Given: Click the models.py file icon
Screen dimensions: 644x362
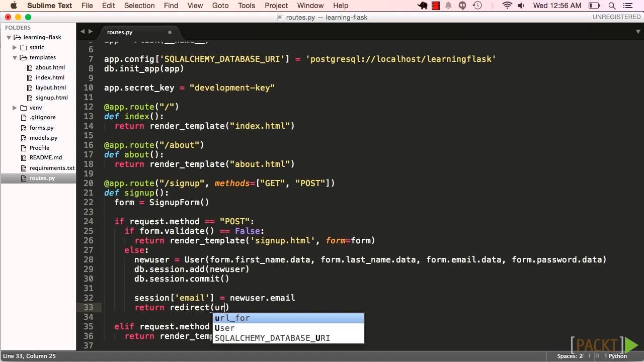Looking at the screenshot, I should point(24,138).
